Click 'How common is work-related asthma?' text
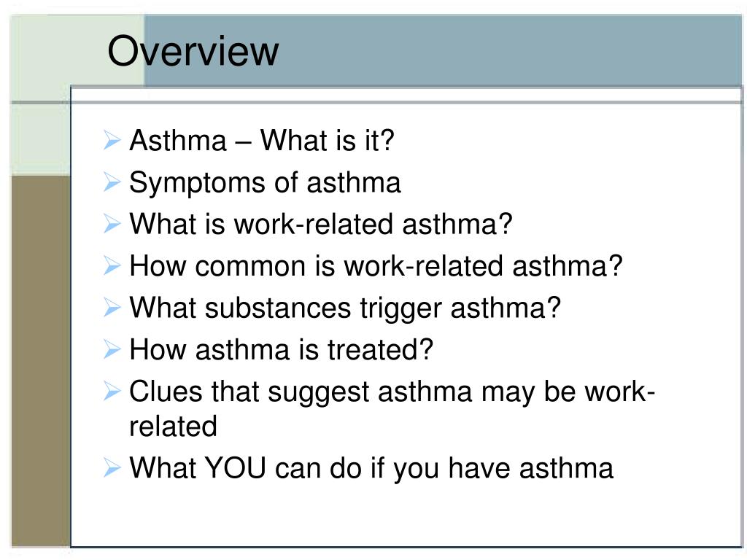This screenshot has height=560, width=747. (x=376, y=265)
